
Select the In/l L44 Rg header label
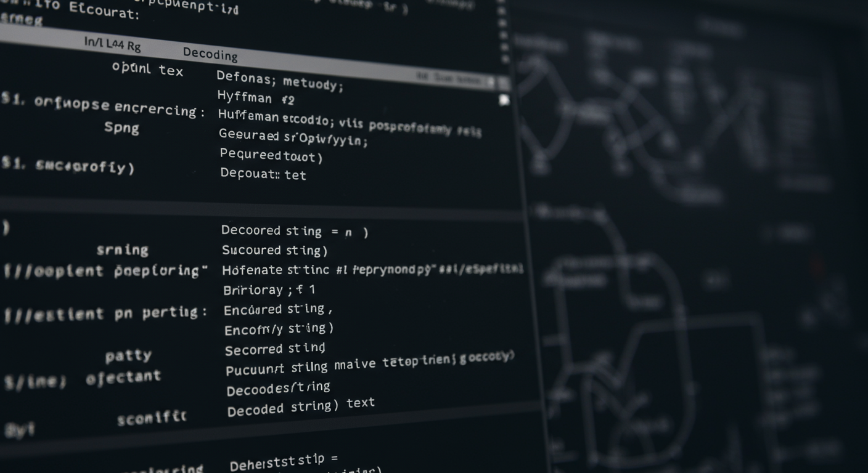112,43
